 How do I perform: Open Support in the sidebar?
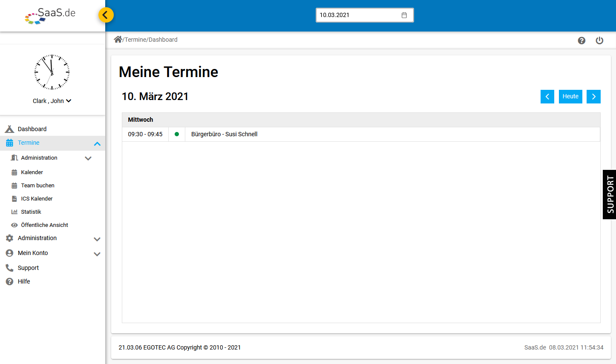click(x=28, y=268)
